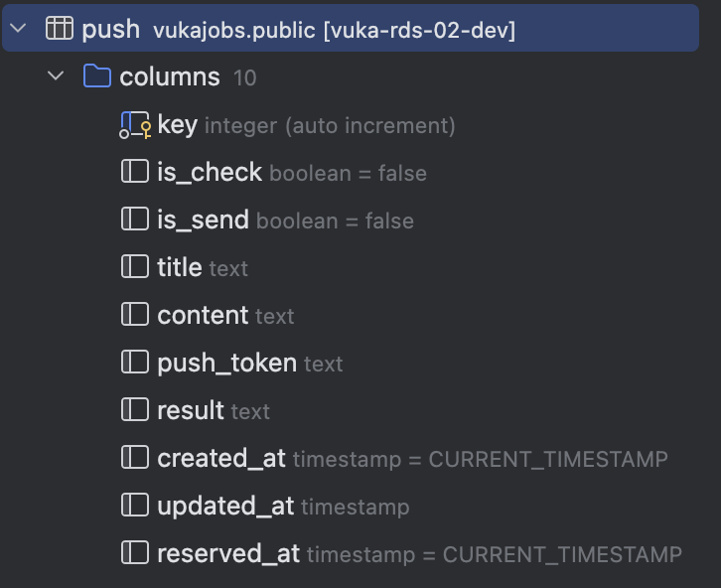
Task: Click the push table icon
Action: point(60,29)
